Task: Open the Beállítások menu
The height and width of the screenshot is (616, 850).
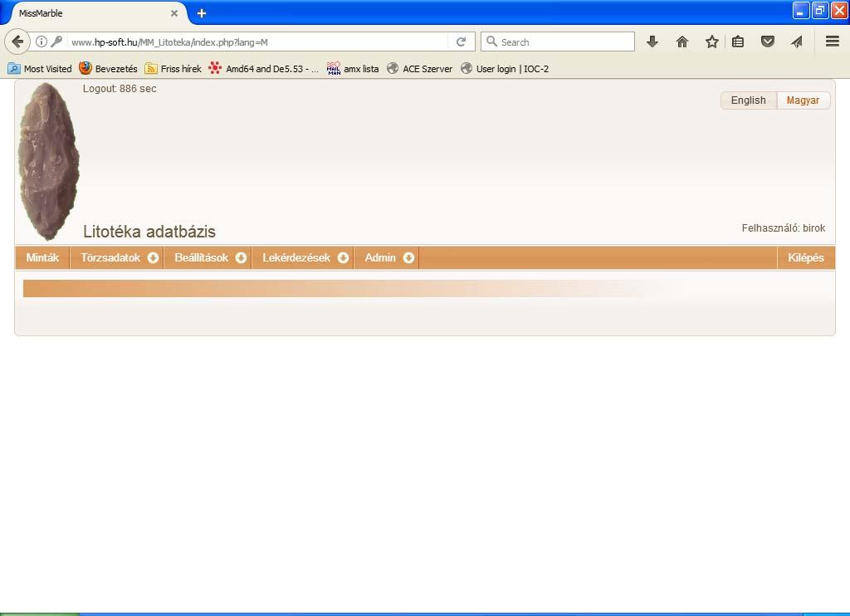Action: 201,257
